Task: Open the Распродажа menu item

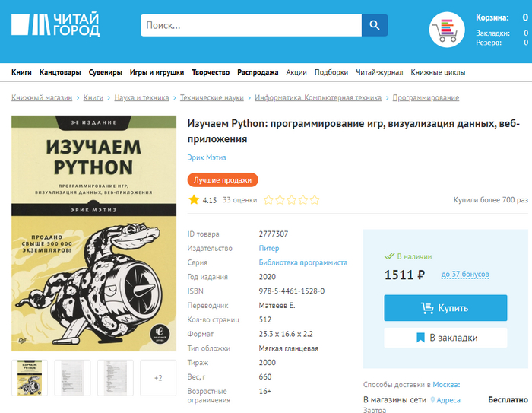Action: point(258,72)
